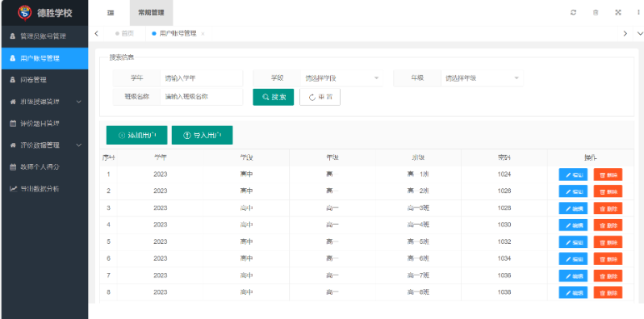Open the 请选择学段 dropdown
Viewport: 644px width, 319px height.
click(x=341, y=78)
